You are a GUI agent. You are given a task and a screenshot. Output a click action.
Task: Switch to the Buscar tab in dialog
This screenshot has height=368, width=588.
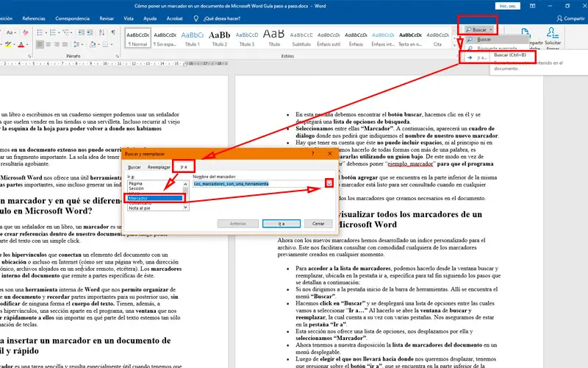coord(135,167)
